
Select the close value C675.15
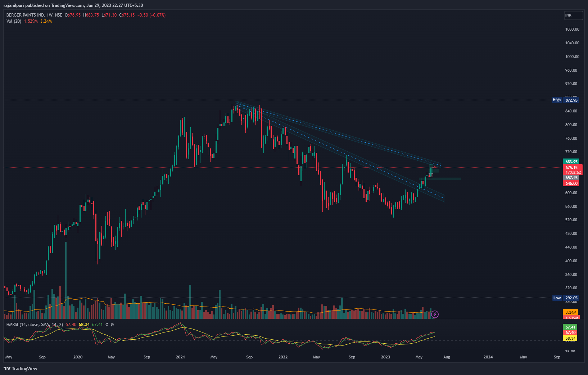tap(127, 15)
